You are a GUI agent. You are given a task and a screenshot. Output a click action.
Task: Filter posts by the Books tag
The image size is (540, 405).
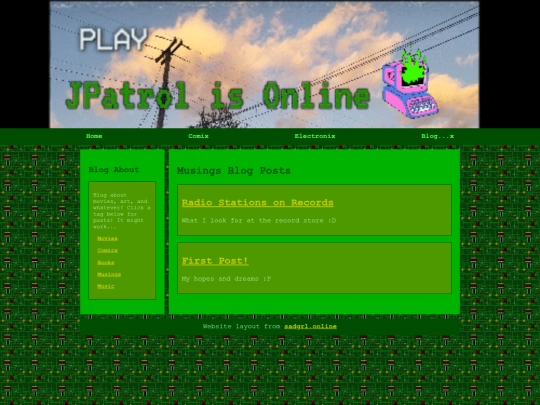(105, 262)
